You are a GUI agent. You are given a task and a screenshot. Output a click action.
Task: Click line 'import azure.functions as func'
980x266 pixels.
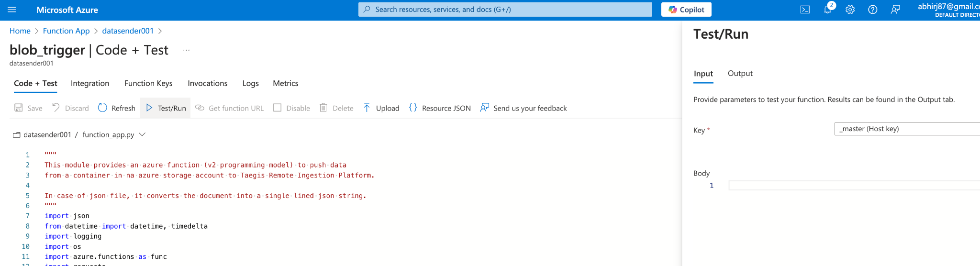[x=106, y=256]
